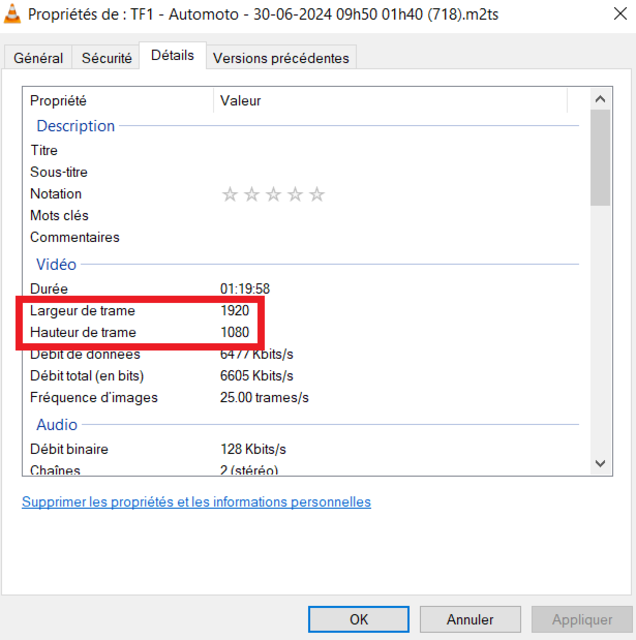Click the scrollbar down arrow
This screenshot has width=636, height=640.
point(600,463)
